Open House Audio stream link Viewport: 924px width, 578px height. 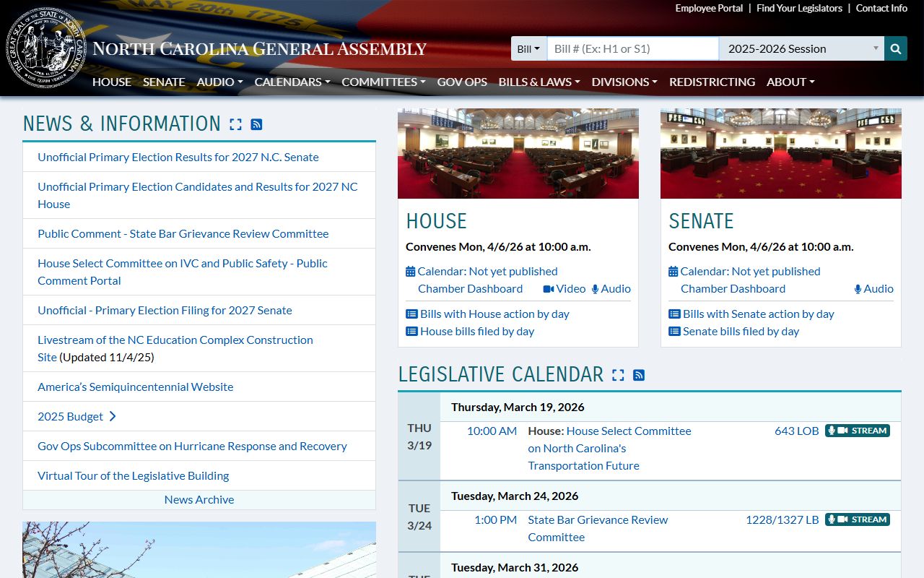[x=611, y=288]
